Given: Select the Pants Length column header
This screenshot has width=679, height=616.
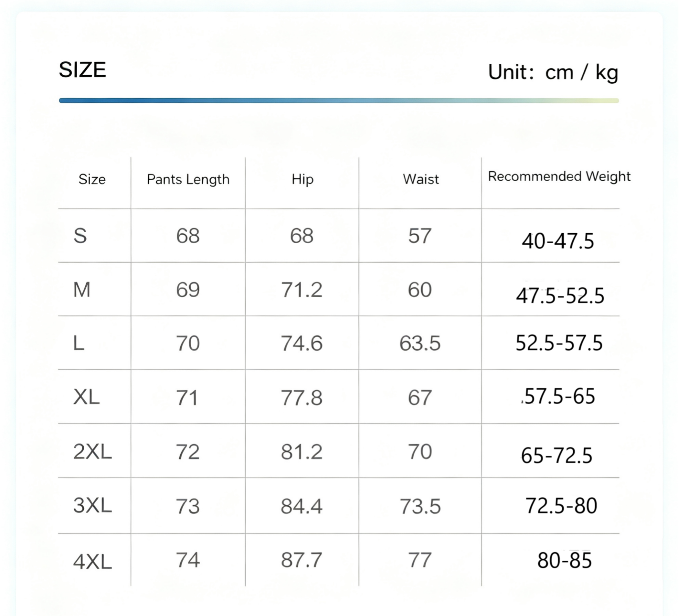Looking at the screenshot, I should pyautogui.click(x=188, y=180).
